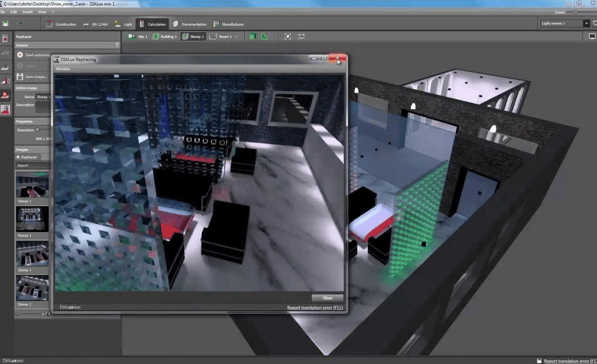Click Report translation error link in dialog

pyautogui.click(x=315, y=307)
